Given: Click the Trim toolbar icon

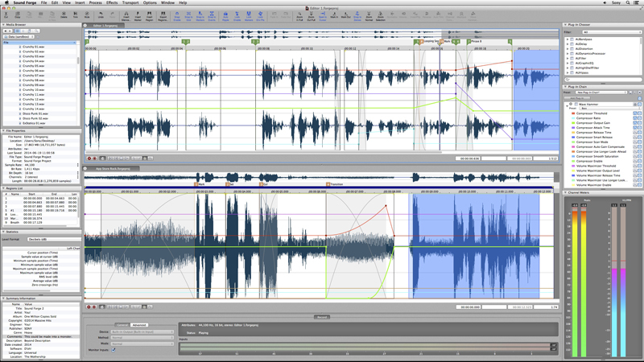Looking at the screenshot, I should pyautogui.click(x=75, y=15).
